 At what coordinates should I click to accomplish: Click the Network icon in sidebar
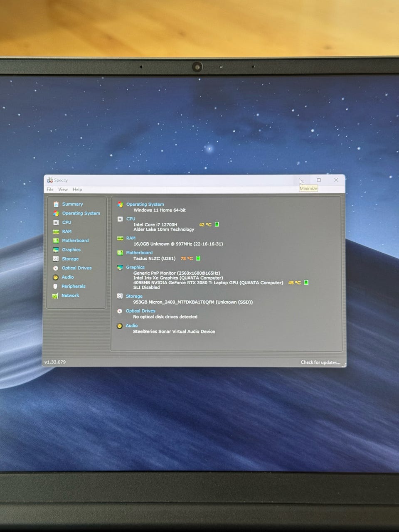(55, 296)
